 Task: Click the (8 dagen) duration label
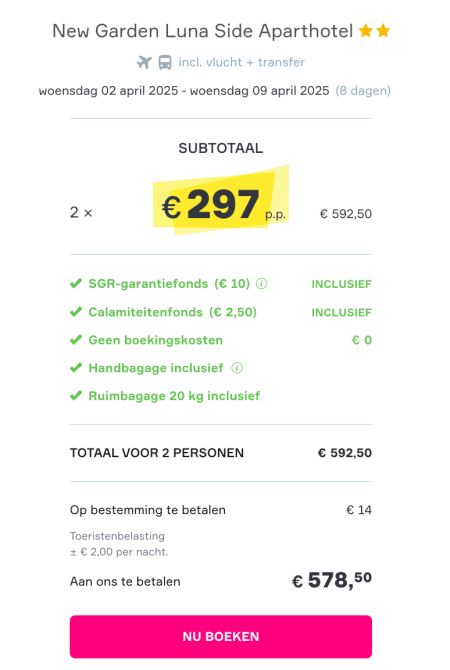click(363, 91)
